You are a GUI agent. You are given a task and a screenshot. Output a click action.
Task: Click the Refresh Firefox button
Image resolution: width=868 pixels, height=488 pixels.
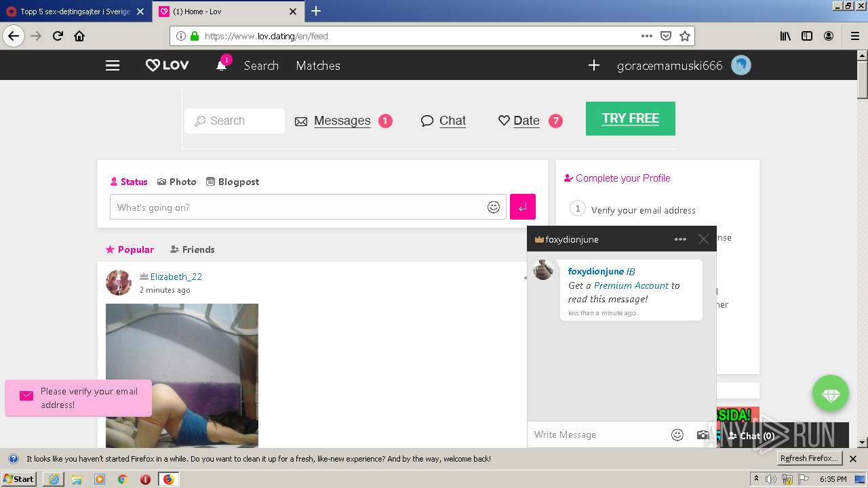click(810, 459)
